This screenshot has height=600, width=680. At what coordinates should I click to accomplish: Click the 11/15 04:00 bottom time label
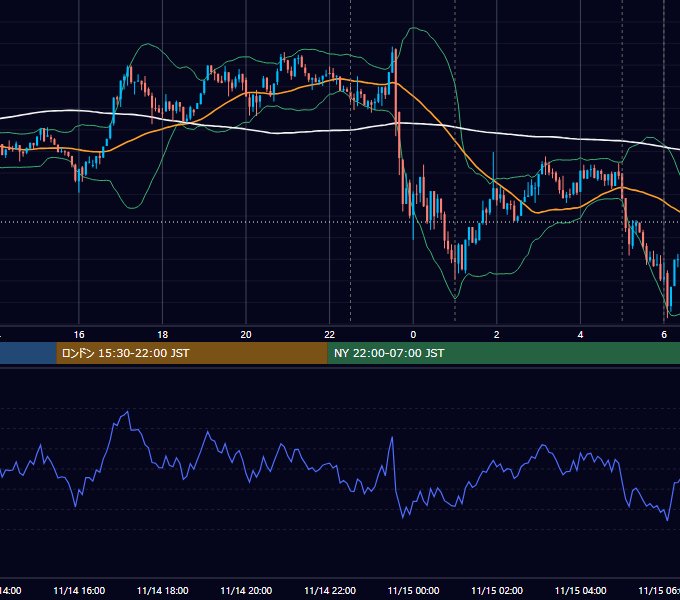click(581, 590)
